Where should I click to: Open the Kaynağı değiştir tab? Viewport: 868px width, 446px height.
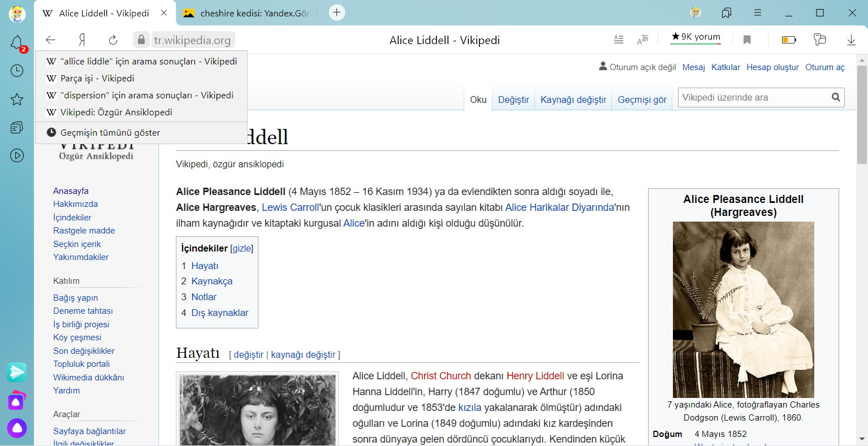(573, 99)
